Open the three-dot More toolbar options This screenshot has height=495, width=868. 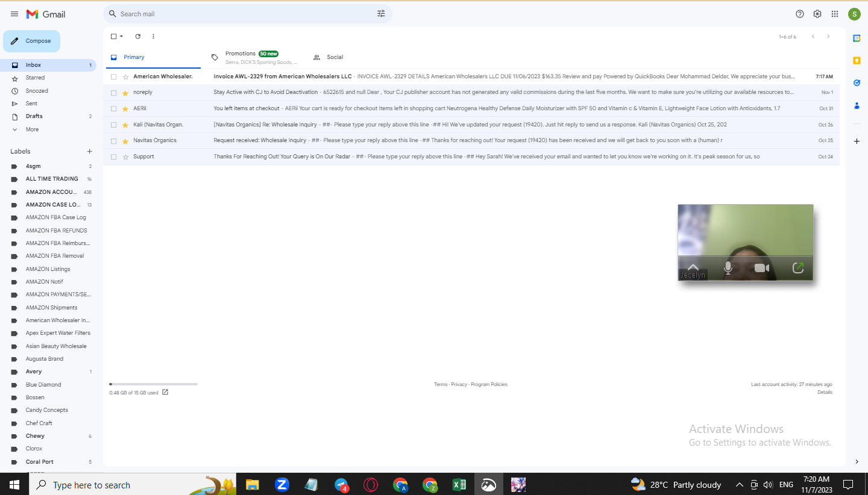click(153, 37)
